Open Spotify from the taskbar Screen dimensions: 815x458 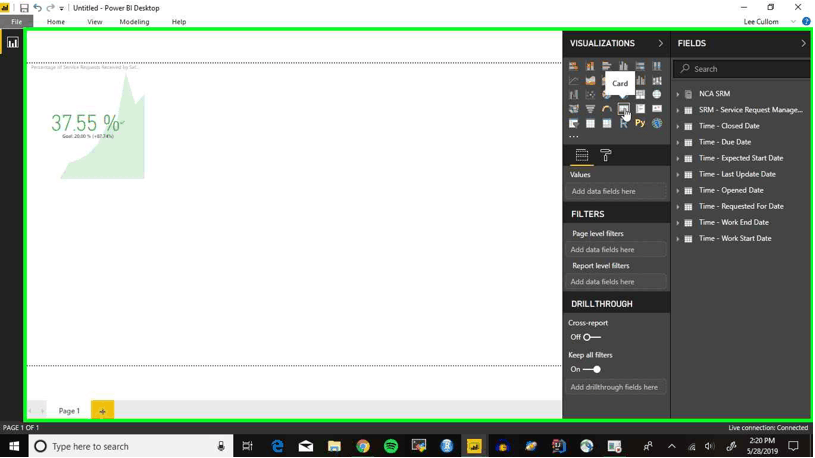click(x=391, y=446)
